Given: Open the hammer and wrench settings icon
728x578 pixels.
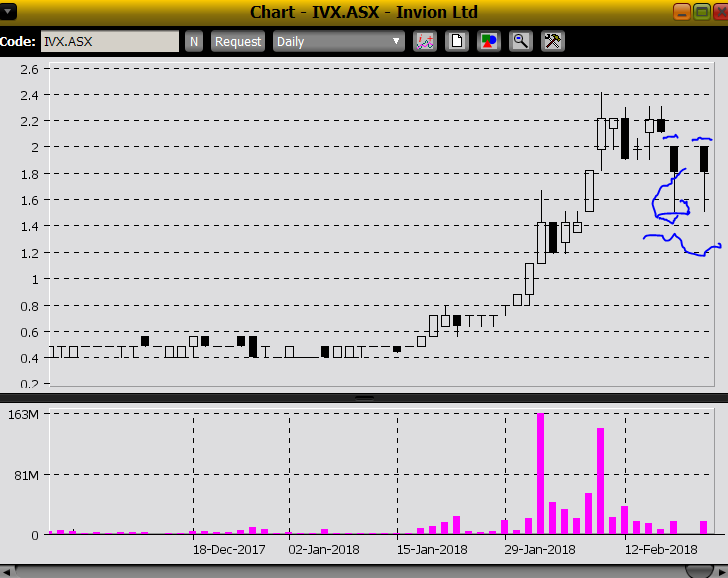Looking at the screenshot, I should (553, 41).
